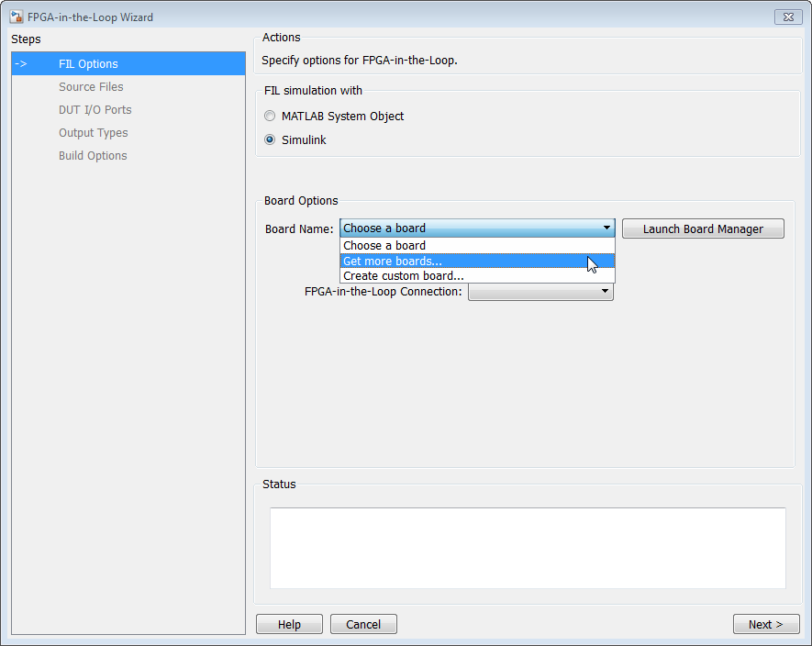Select the FIL Options step

coord(128,63)
